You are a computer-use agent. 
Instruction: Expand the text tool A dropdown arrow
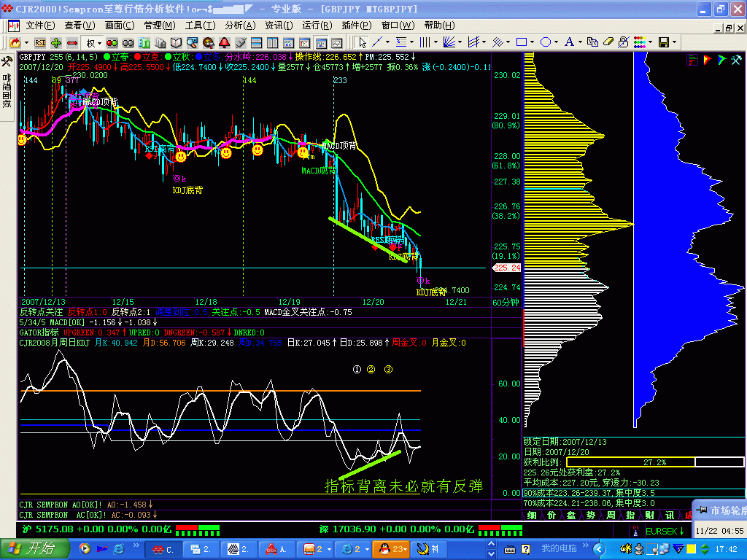tap(580, 42)
